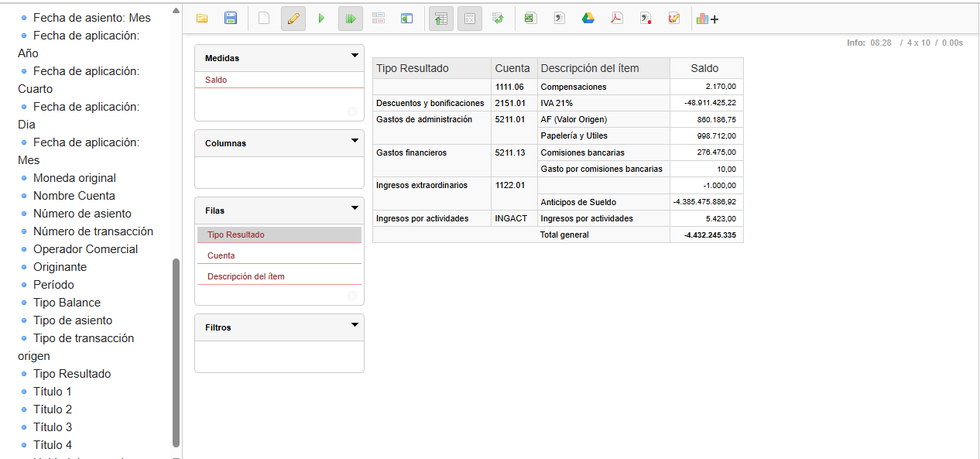The width and height of the screenshot is (980, 459).
Task: Select Tipo de transacción origen dimension
Action: pyautogui.click(x=76, y=347)
